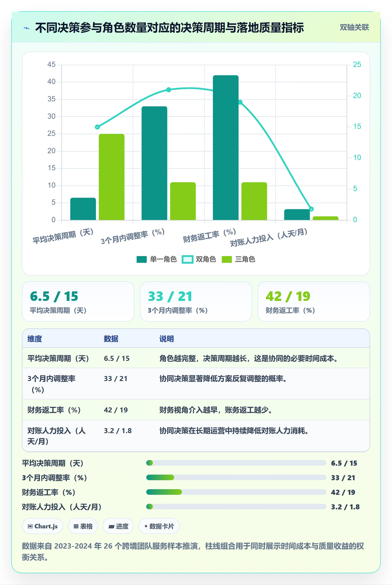
Task: Click the 双角色 legend label
Action: click(206, 259)
